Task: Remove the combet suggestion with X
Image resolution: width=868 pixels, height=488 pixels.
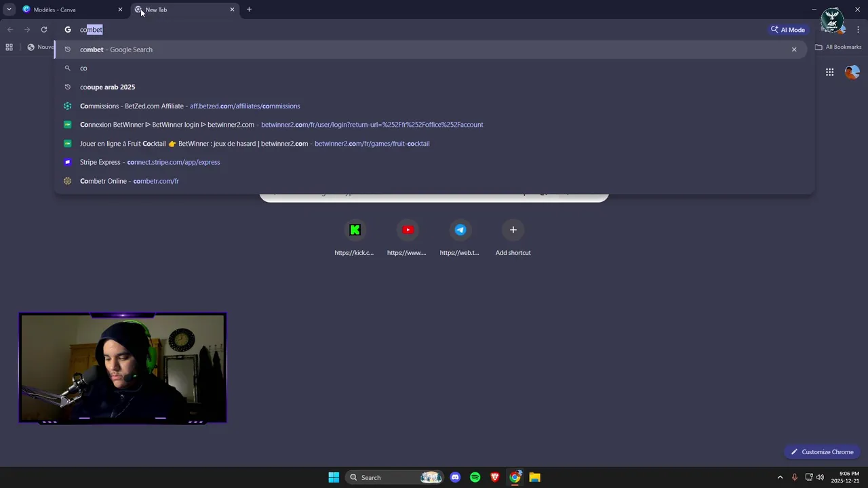Action: point(794,49)
